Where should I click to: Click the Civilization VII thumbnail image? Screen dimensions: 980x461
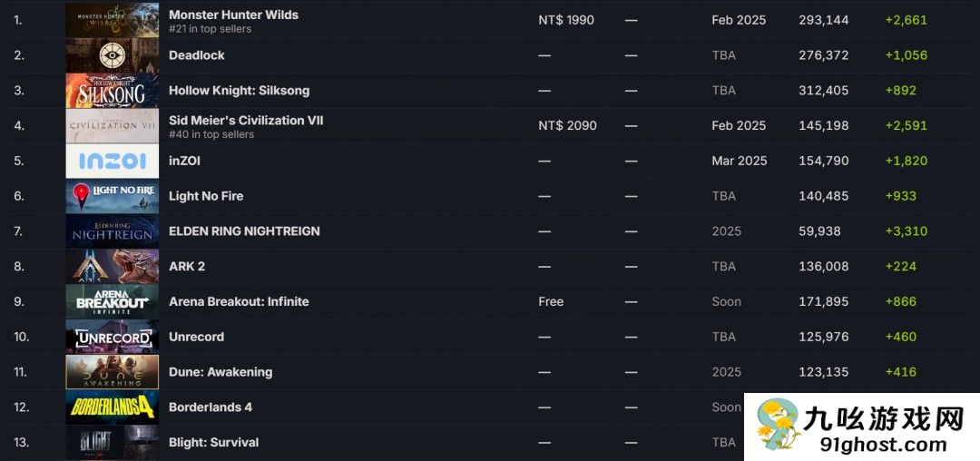pyautogui.click(x=112, y=126)
